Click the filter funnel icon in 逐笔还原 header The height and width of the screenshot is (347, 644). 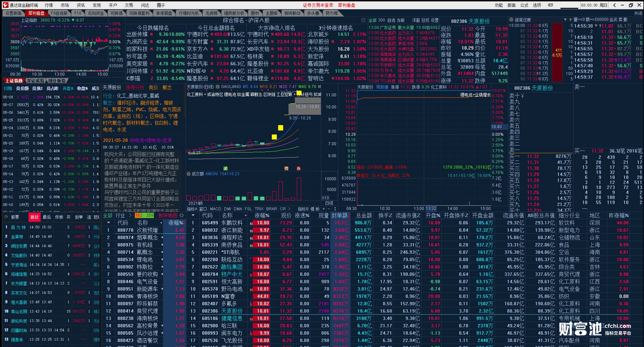565,20
